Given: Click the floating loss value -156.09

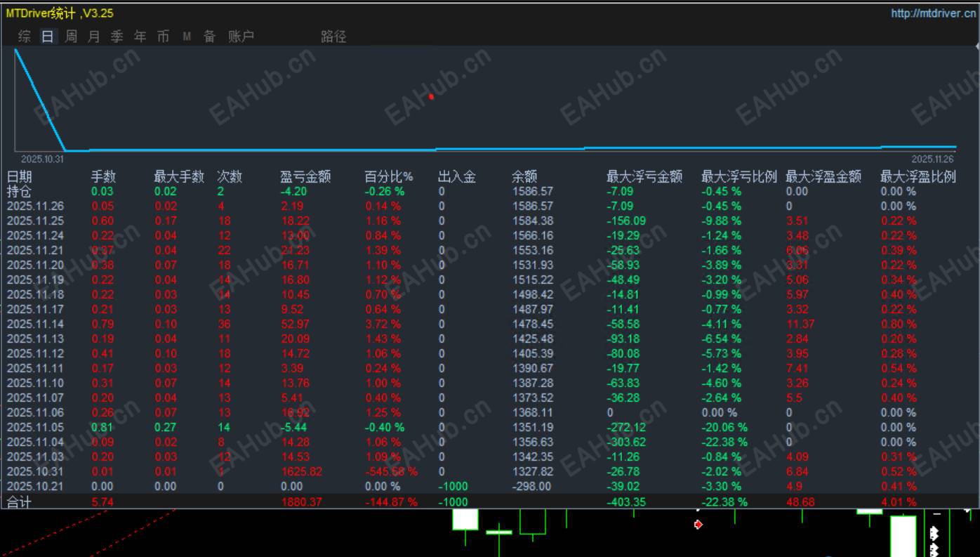Looking at the screenshot, I should click(626, 221).
